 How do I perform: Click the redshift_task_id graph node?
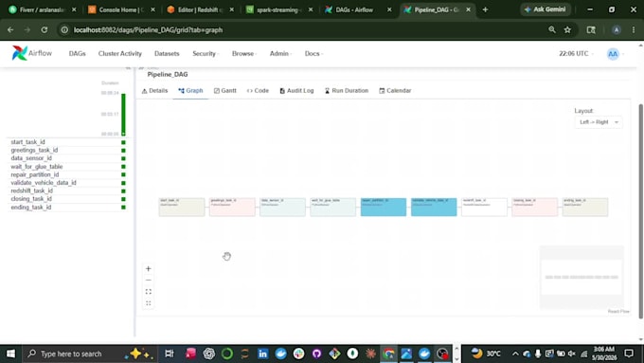(484, 207)
